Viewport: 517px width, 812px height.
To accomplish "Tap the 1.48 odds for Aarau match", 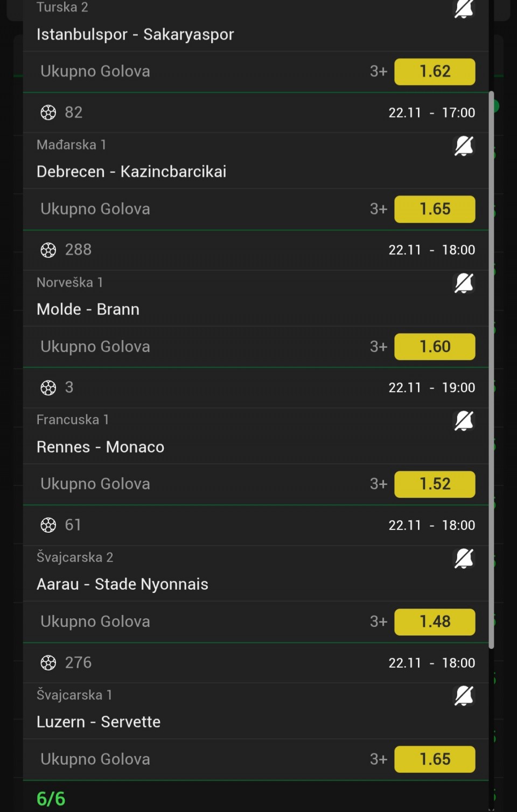I will [x=435, y=622].
